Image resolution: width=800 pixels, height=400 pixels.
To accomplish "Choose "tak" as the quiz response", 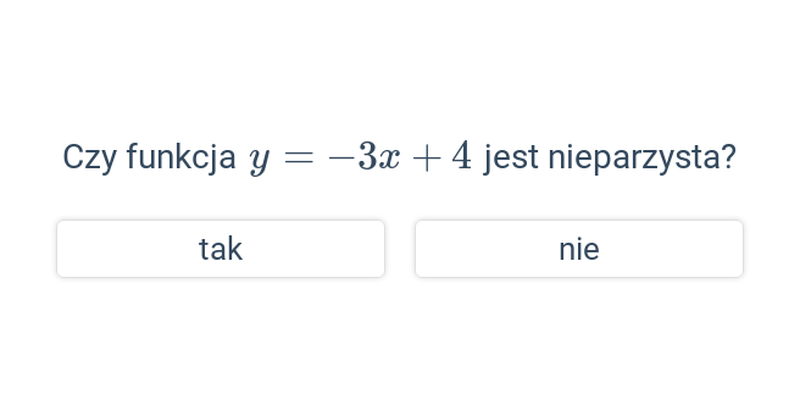I will [220, 249].
